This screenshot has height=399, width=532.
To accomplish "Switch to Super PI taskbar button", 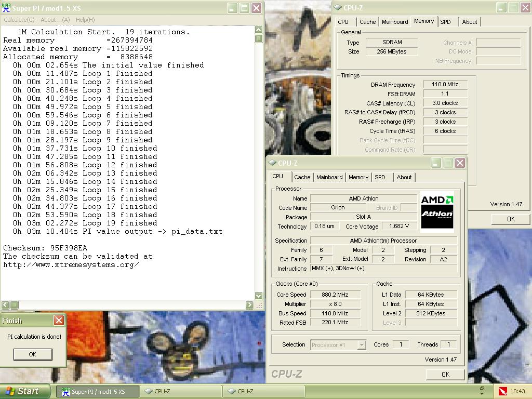I will [x=97, y=392].
